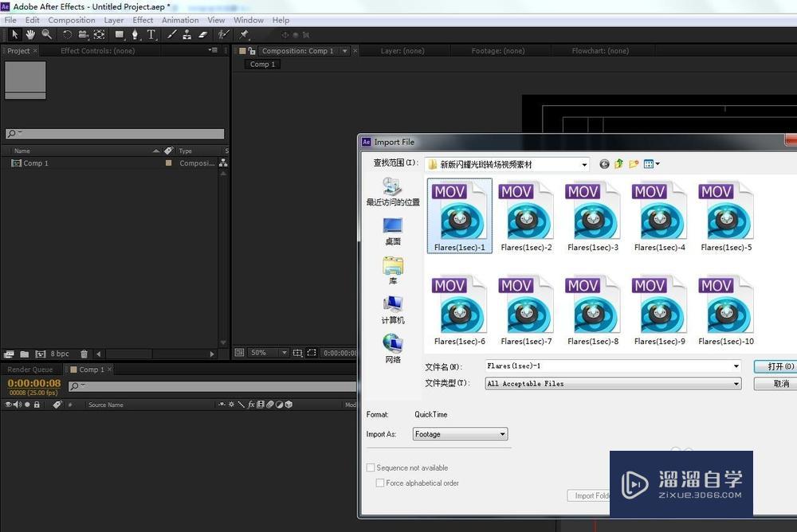The image size is (797, 532).
Task: Open the 最近访问的位置 shortcut
Action: (393, 192)
